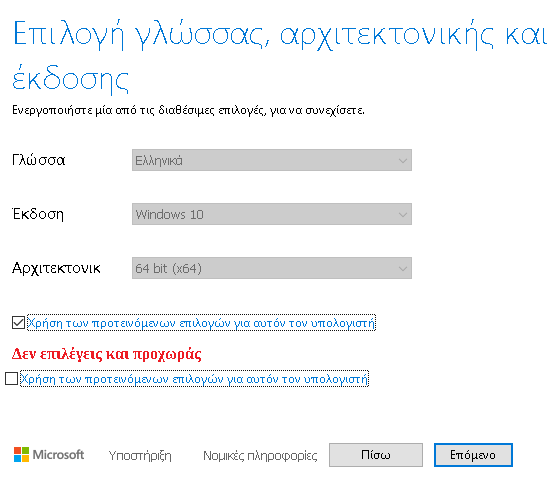
Task: Open the Γλώσσα dropdown showing Ελληνικά
Action: tap(272, 160)
